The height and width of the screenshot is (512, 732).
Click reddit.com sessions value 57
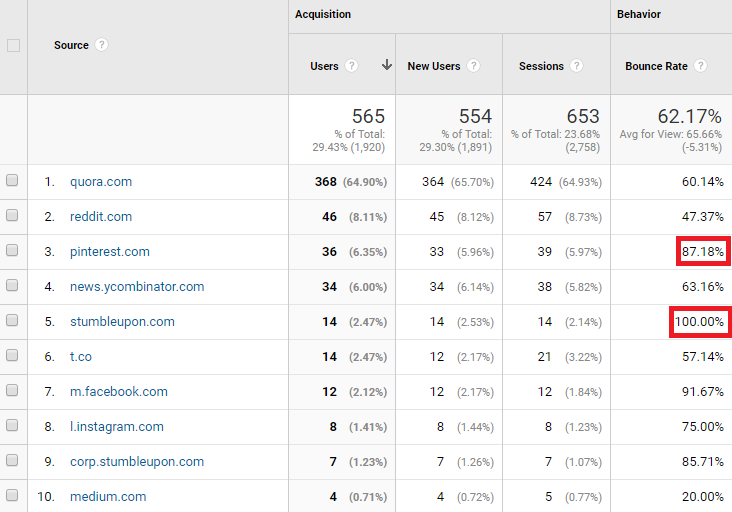click(x=545, y=217)
